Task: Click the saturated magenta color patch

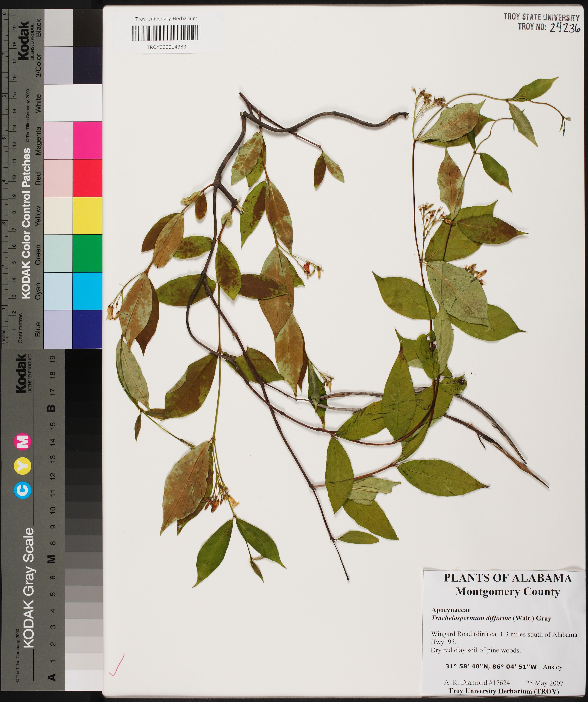Action: click(87, 140)
